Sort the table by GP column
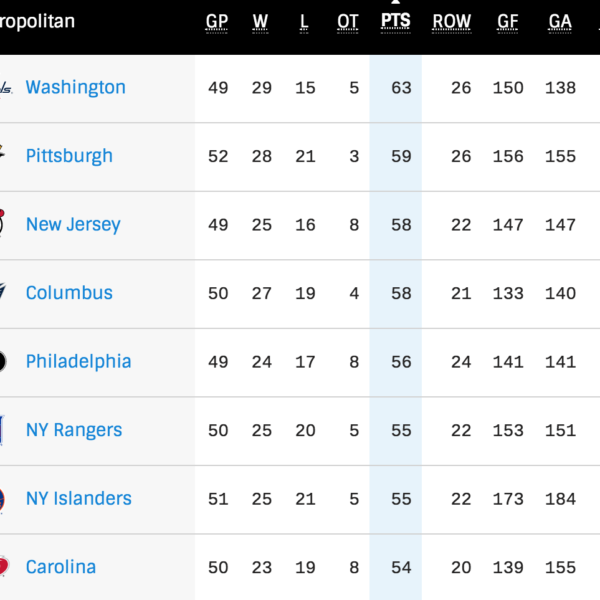Screen dimensions: 600x600 click(217, 22)
